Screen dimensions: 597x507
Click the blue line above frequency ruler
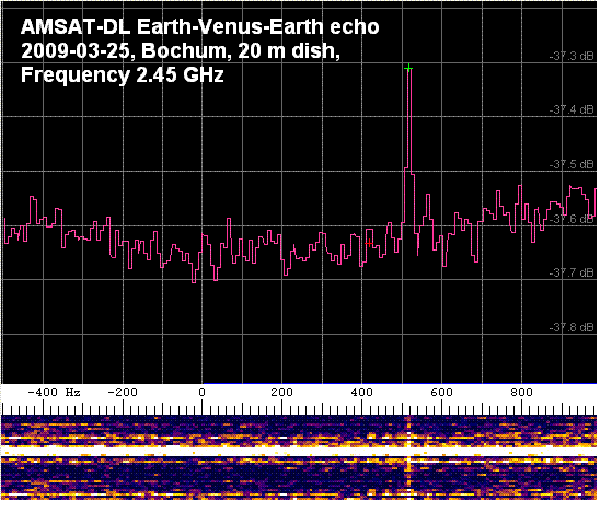399,384
